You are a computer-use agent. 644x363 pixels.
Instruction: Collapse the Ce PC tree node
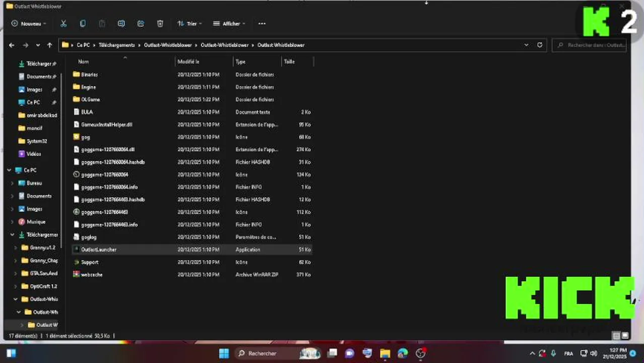pos(10,170)
